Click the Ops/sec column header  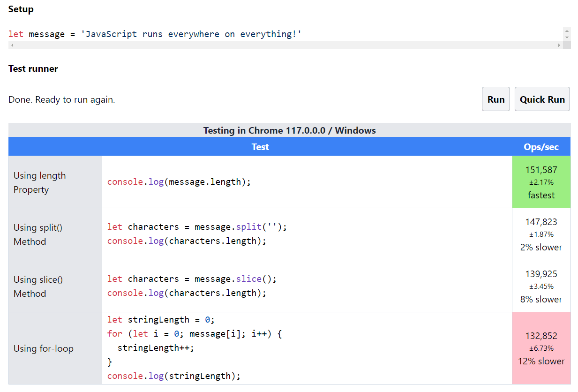click(541, 147)
